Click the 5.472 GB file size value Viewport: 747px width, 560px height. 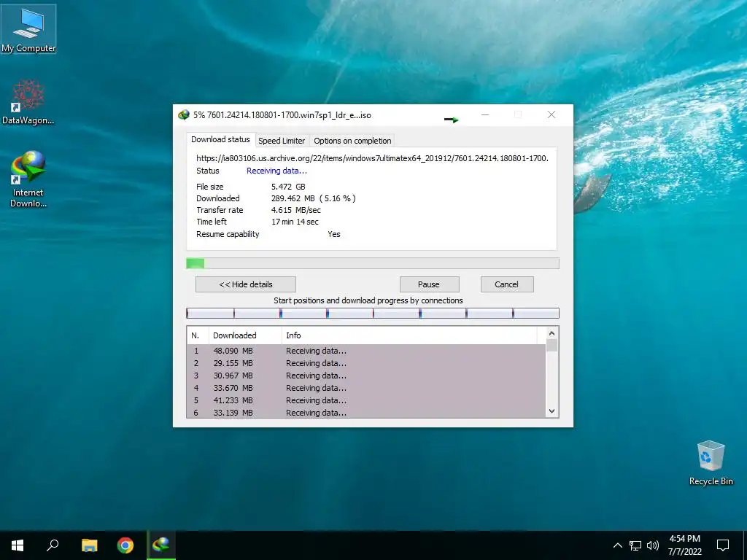pos(288,187)
